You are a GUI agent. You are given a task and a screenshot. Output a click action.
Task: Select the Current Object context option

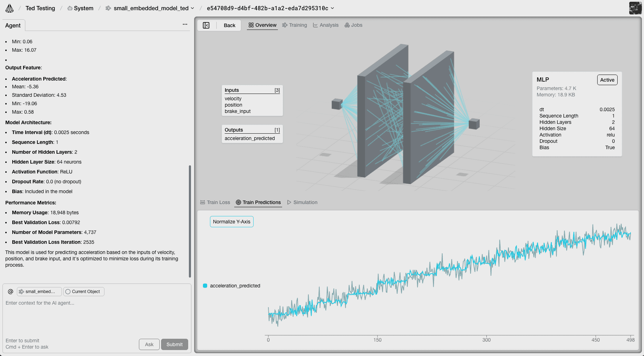[84, 291]
